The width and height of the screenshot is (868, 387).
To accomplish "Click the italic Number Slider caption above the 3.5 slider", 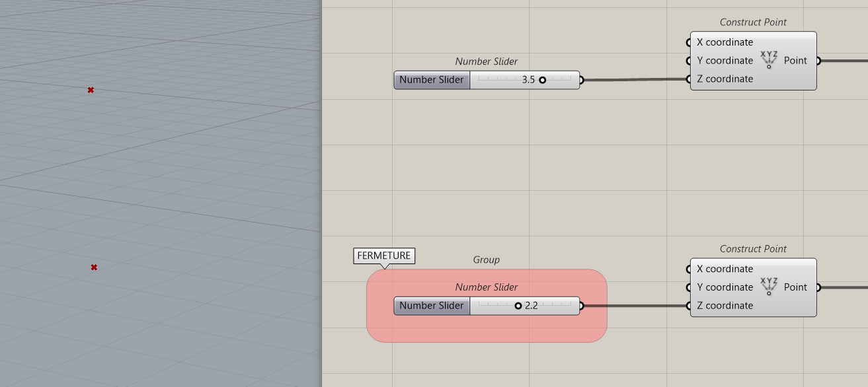I will (x=487, y=61).
